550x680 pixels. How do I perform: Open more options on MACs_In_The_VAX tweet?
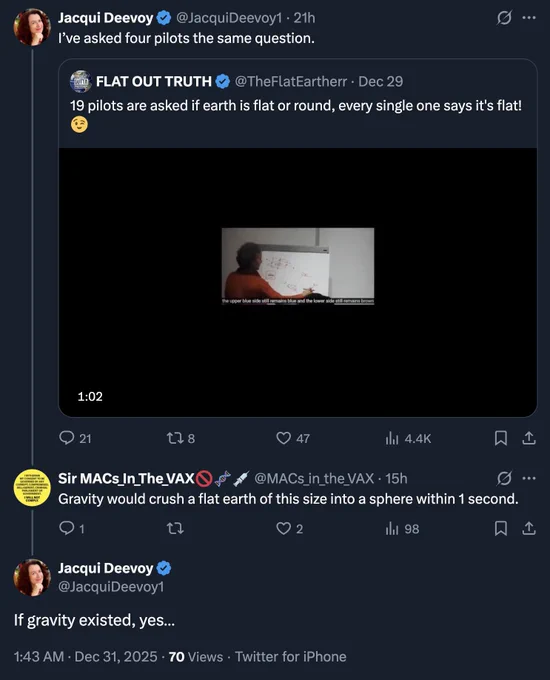(529, 478)
